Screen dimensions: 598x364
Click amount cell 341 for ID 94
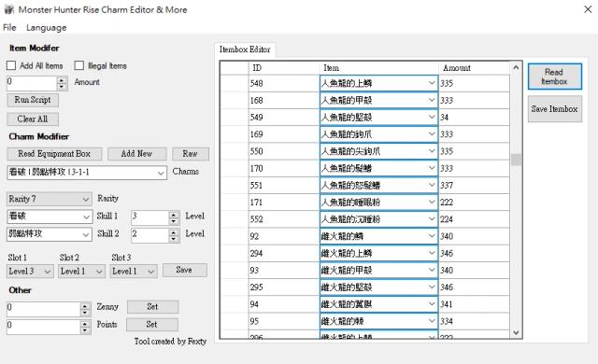(474, 304)
